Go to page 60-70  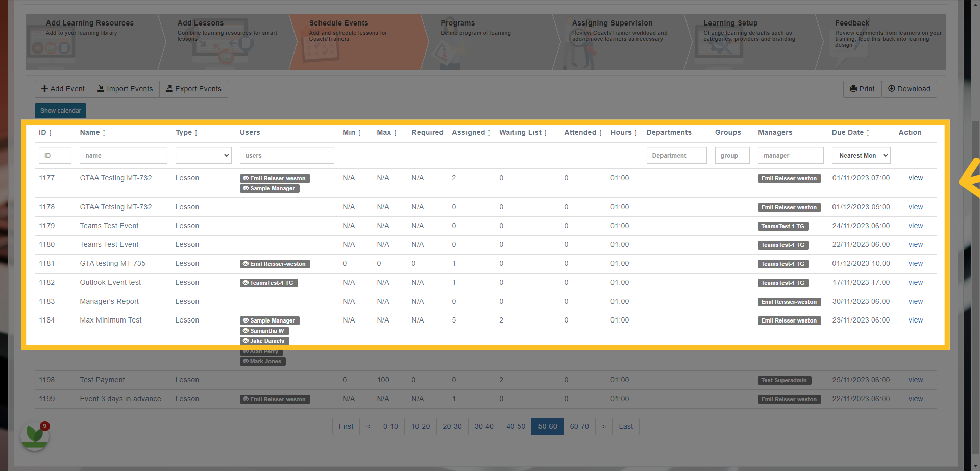[x=579, y=427]
